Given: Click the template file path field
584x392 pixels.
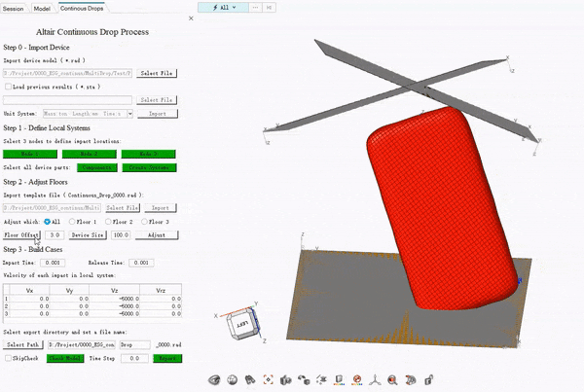Looking at the screenshot, I should coord(52,208).
